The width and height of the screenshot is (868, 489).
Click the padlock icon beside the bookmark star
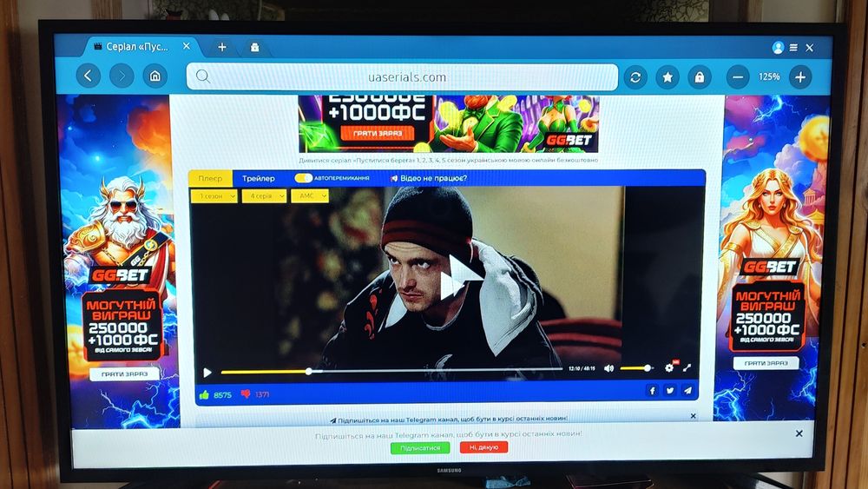[x=700, y=77]
